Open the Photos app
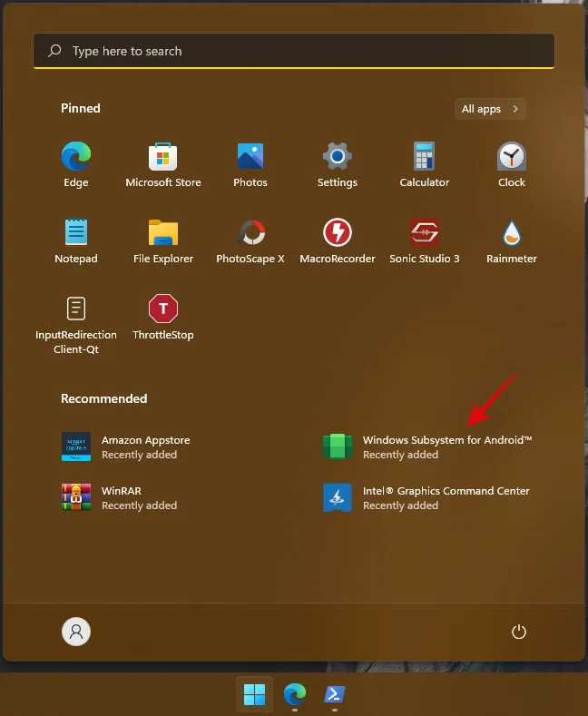Screen dimensions: 588x716 tap(250, 165)
